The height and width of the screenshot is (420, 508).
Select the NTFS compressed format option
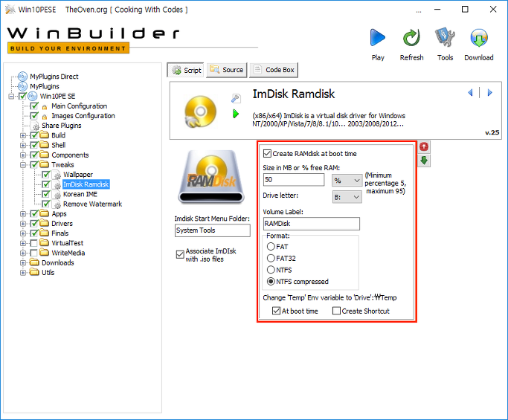pos(271,282)
